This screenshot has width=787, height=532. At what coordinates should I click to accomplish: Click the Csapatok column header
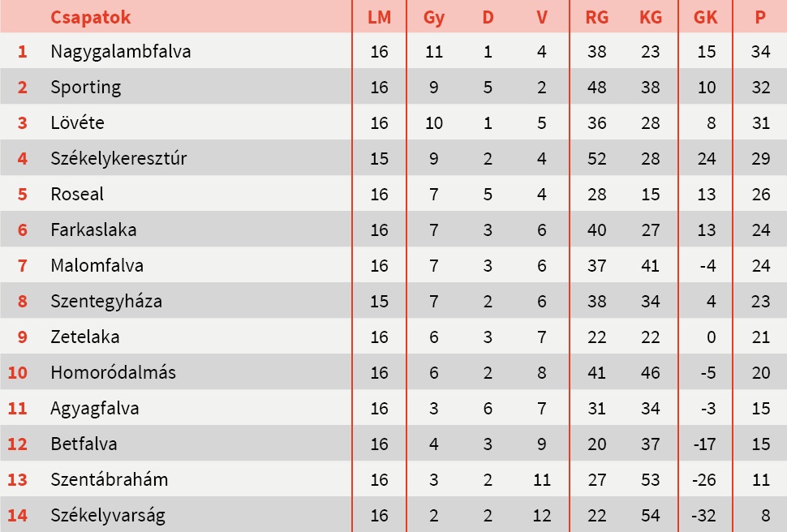pos(90,17)
